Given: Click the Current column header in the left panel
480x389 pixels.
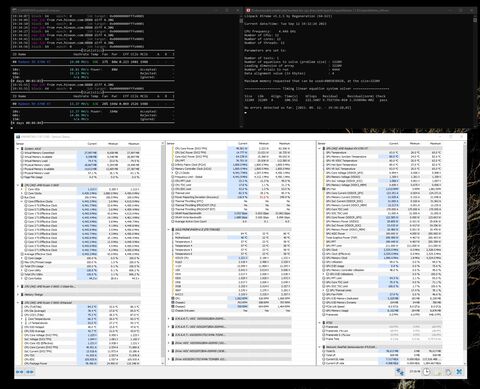Looking at the screenshot, I should tap(92, 144).
